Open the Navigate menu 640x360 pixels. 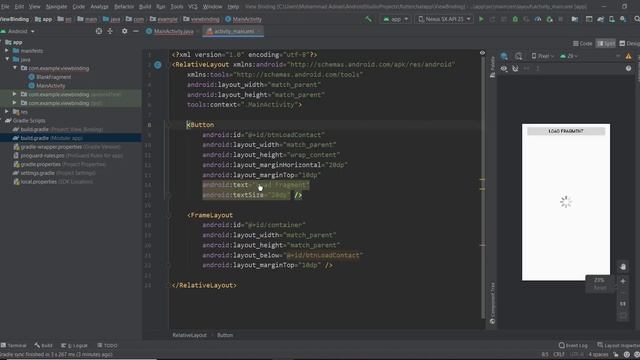[56, 7]
